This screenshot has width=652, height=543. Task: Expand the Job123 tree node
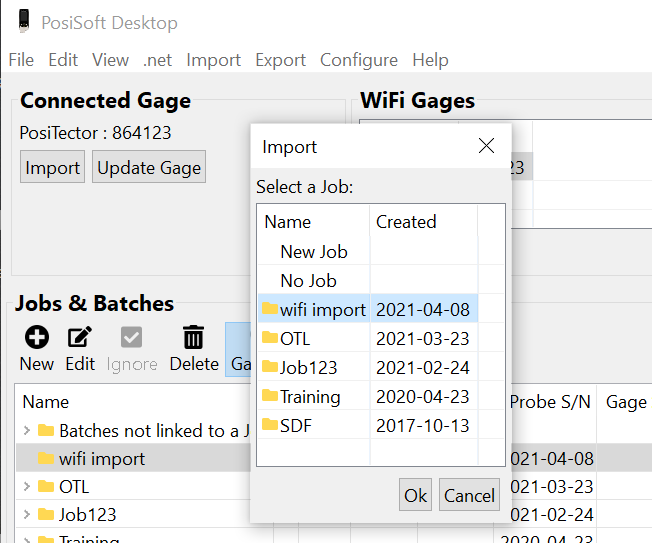point(27,515)
